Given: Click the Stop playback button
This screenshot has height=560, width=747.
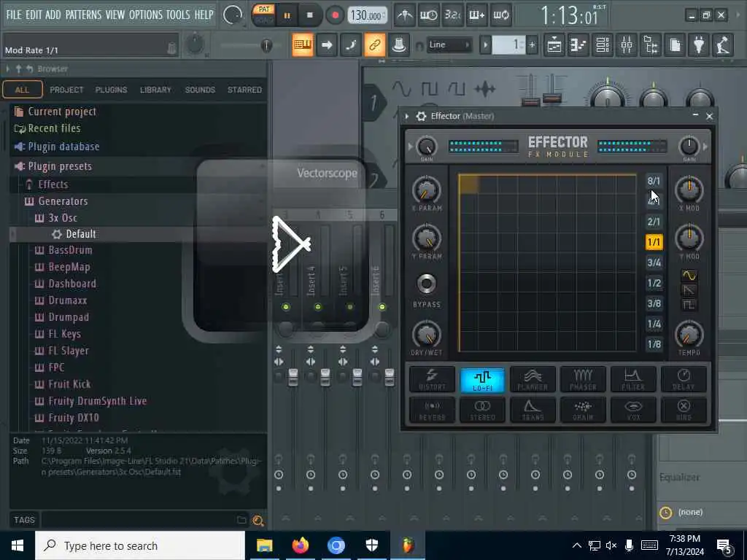Looking at the screenshot, I should tap(309, 15).
